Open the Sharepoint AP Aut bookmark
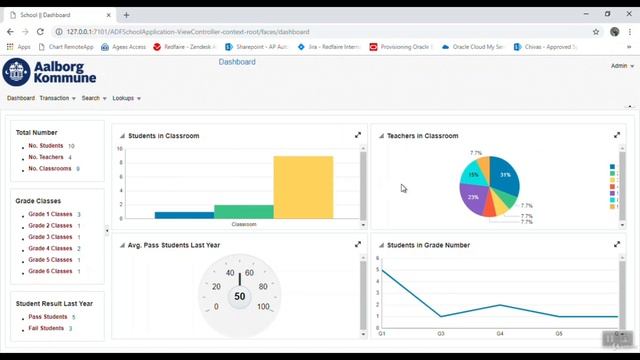Image resolution: width=640 pixels, height=360 pixels. click(x=257, y=47)
